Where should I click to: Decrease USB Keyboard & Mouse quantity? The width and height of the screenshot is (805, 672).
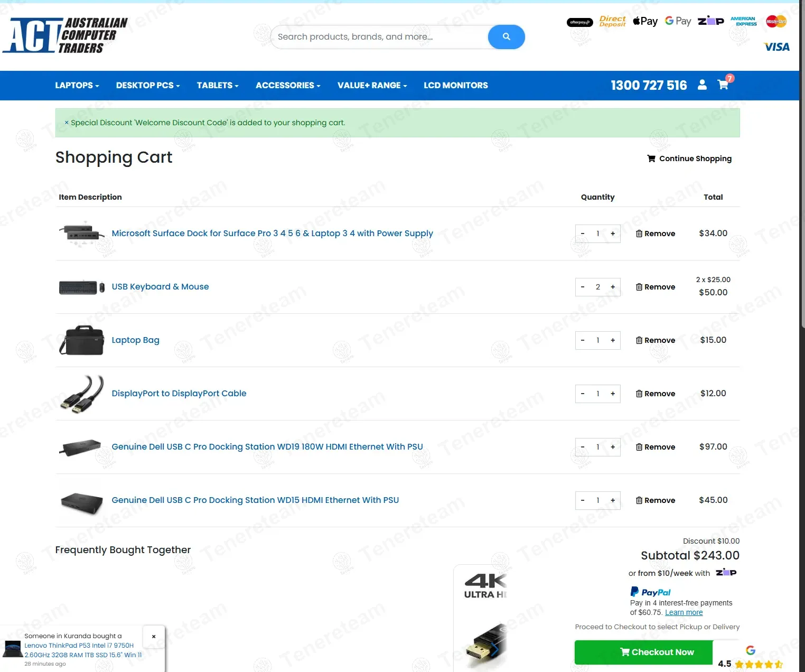[x=583, y=287]
